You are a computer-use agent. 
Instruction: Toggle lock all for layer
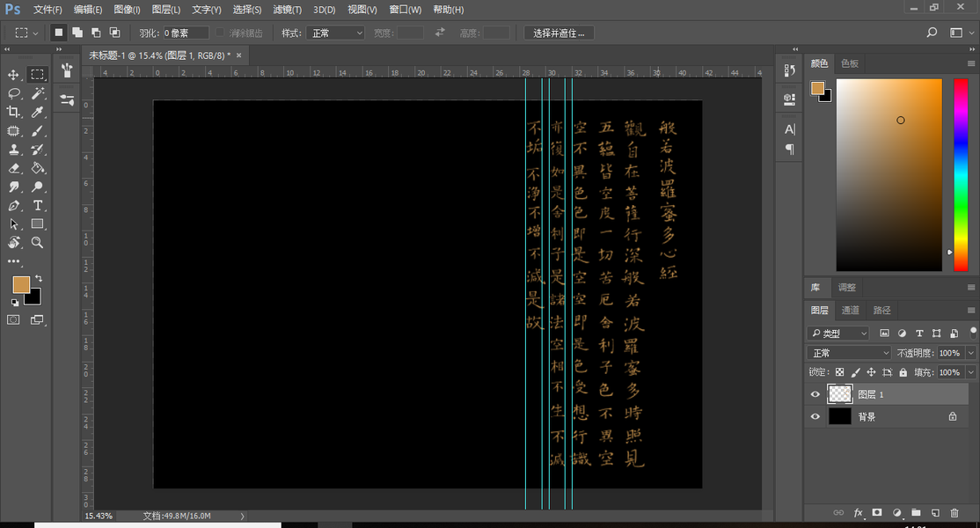903,372
